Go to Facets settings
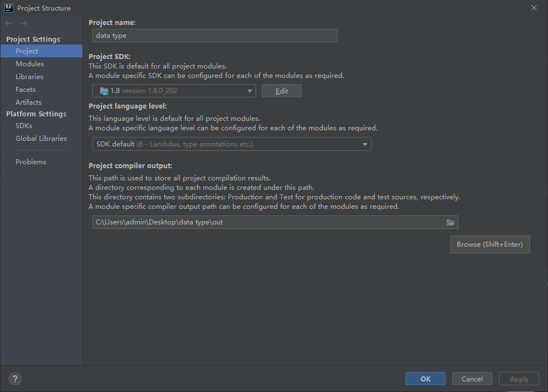 [26, 90]
